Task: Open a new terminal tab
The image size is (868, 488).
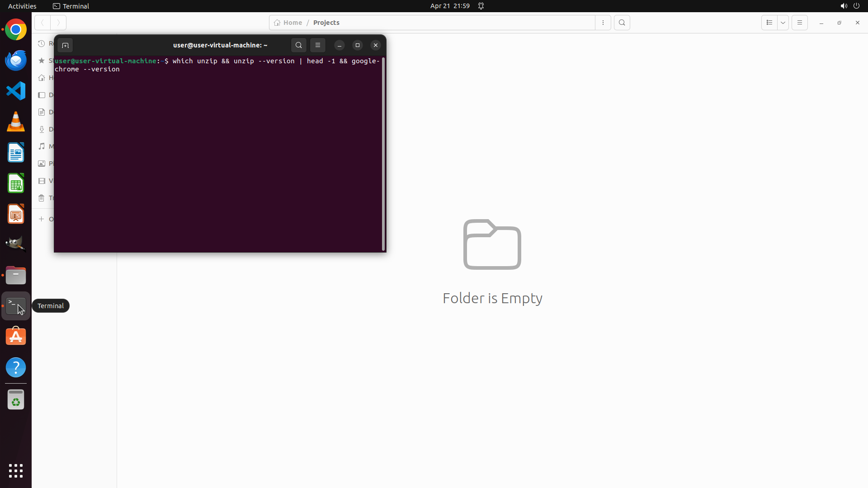Action: [x=65, y=45]
